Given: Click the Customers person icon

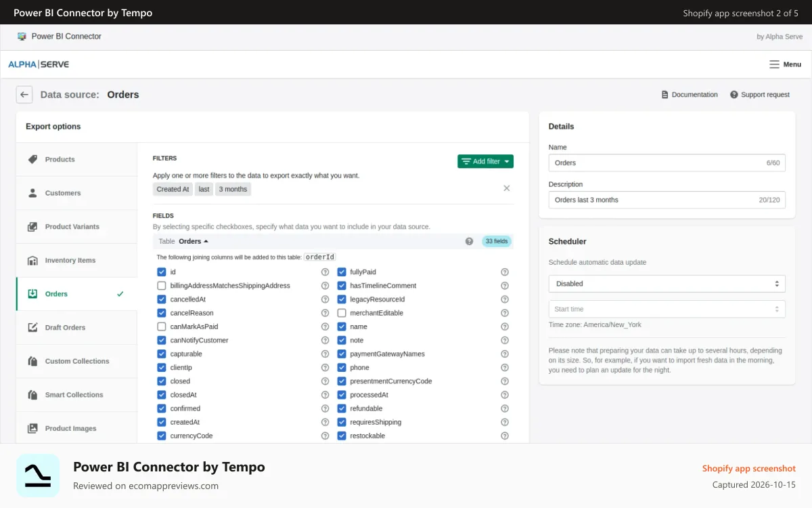Looking at the screenshot, I should (32, 193).
